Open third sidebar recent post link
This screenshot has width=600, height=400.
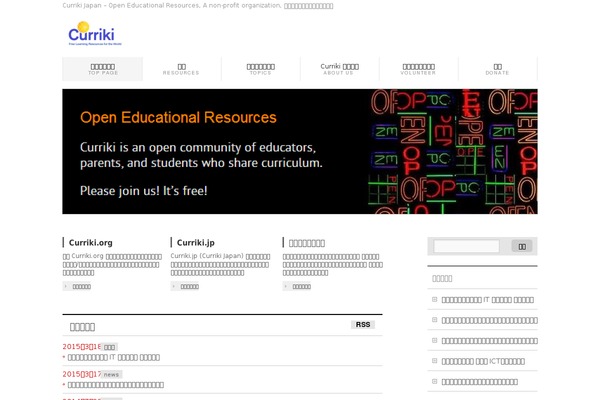[x=489, y=341]
